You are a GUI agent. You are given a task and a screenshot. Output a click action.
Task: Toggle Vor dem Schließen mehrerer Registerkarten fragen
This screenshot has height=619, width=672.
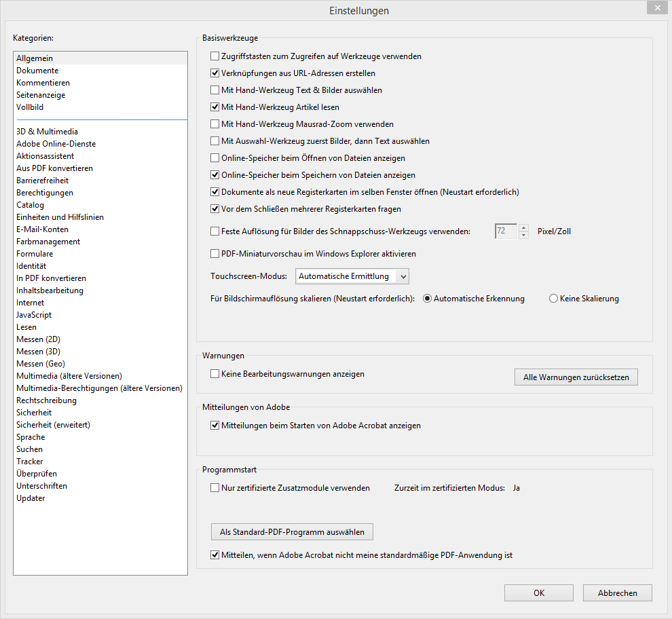click(x=214, y=209)
